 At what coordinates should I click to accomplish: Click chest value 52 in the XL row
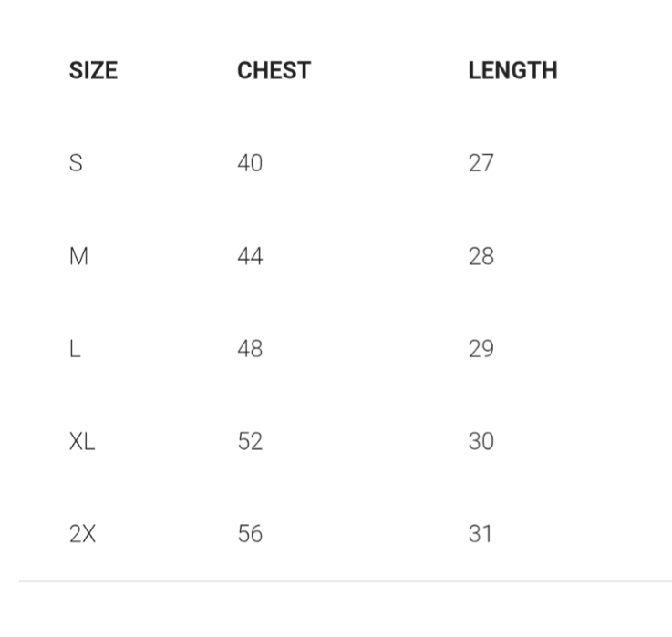250,442
